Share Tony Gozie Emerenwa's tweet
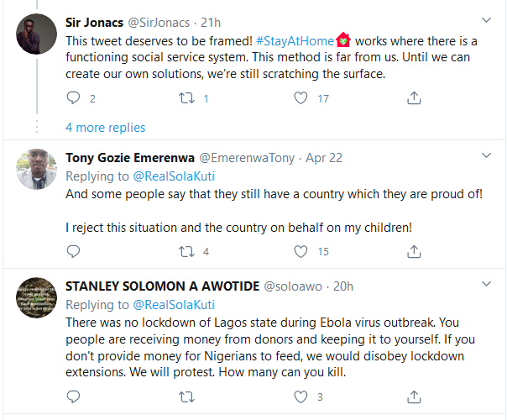507x420 pixels. (x=413, y=251)
